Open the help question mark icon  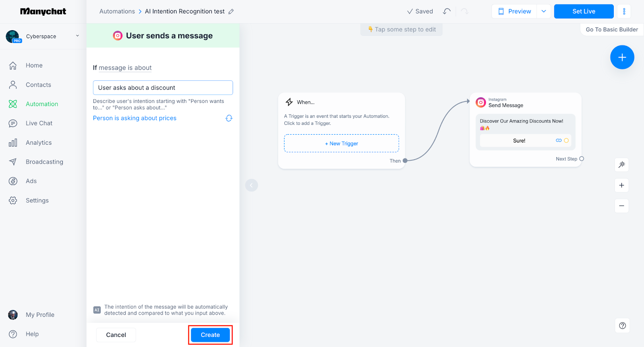(622, 326)
